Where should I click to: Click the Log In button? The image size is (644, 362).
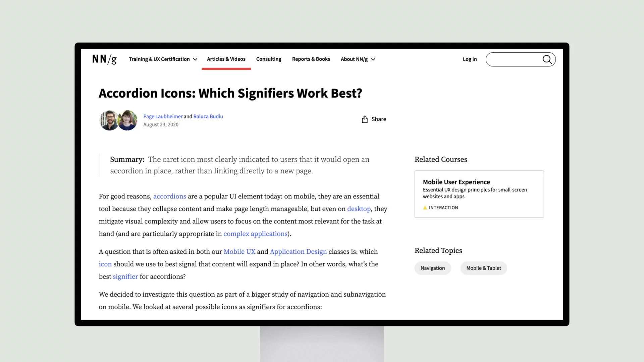click(470, 59)
